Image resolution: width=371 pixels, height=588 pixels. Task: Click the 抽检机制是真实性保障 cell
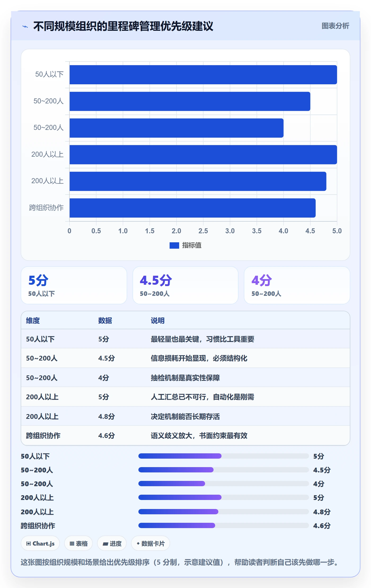click(x=185, y=378)
